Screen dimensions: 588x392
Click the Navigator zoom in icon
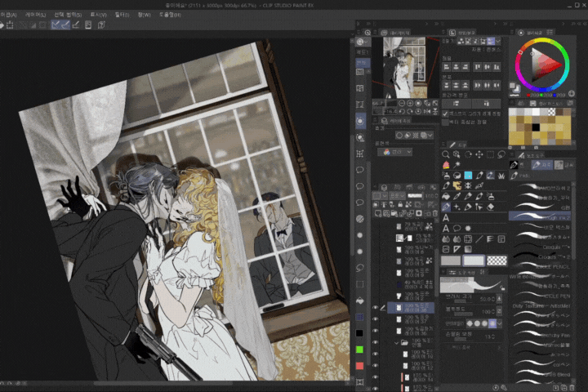click(410, 103)
